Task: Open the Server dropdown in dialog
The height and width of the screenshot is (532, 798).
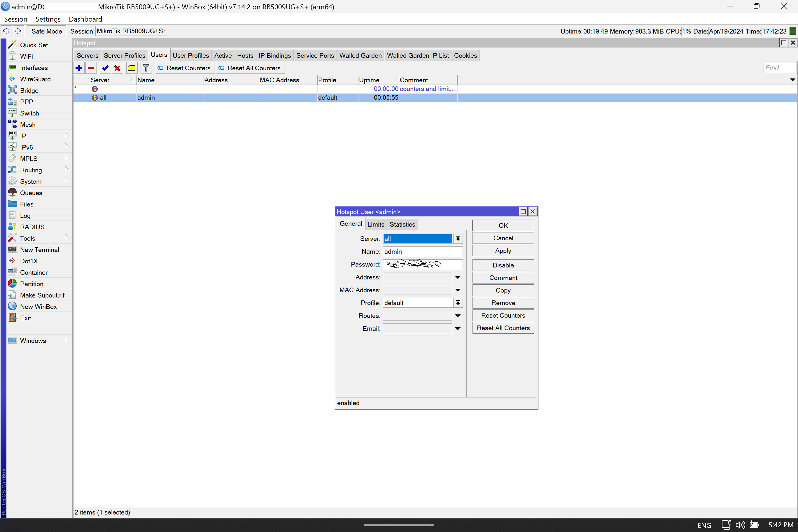Action: [458, 239]
